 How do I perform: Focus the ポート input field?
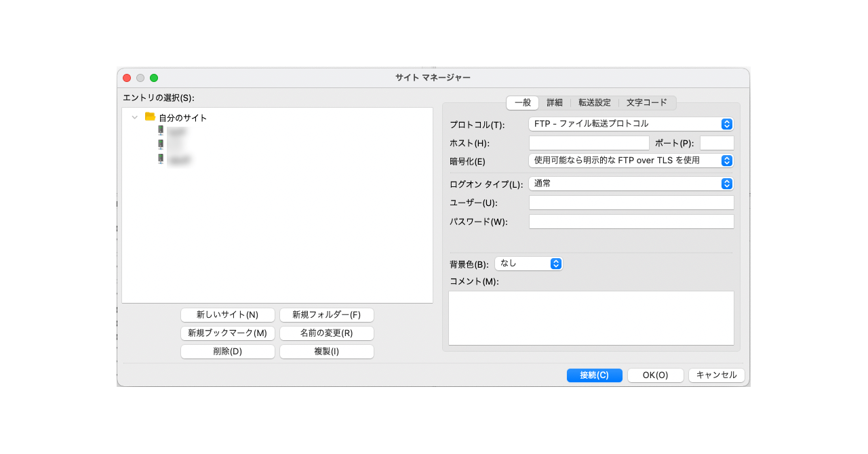tap(716, 143)
